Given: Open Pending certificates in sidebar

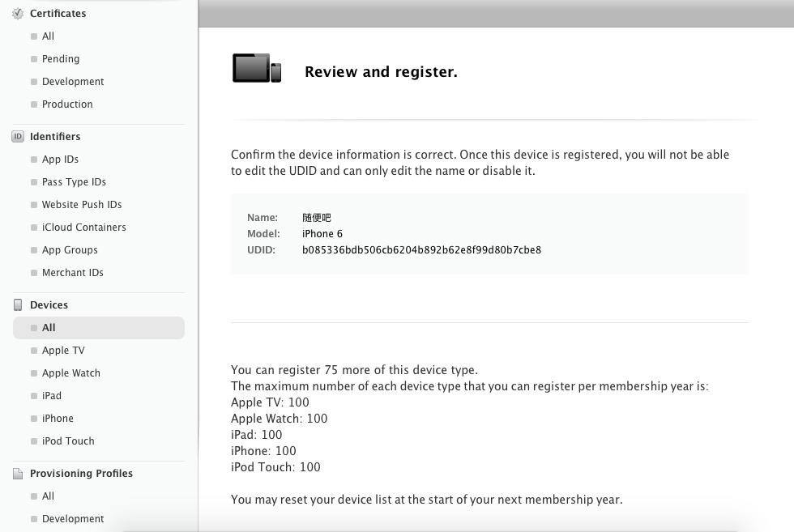Looking at the screenshot, I should click(60, 59).
